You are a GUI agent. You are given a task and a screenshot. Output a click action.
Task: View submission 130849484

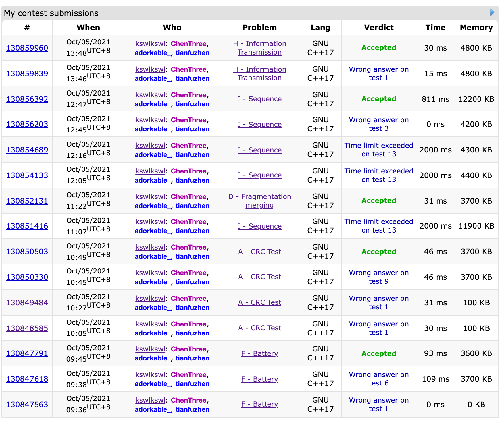click(27, 303)
